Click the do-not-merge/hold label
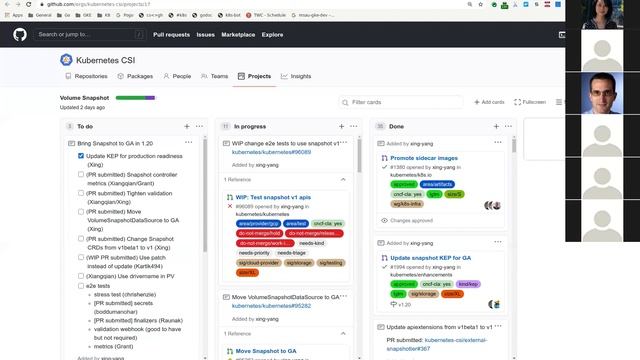This screenshot has height=360, width=640. click(x=259, y=233)
